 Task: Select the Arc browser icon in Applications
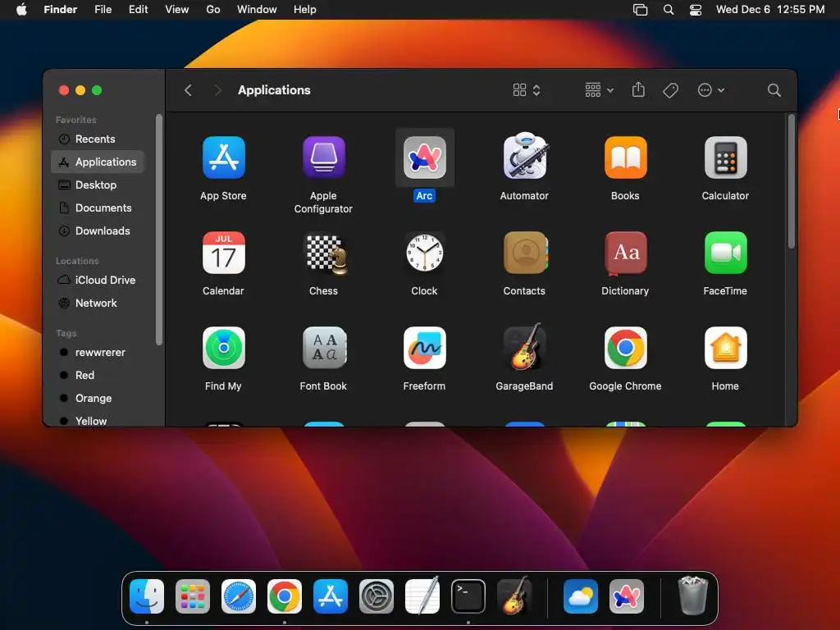click(x=424, y=157)
